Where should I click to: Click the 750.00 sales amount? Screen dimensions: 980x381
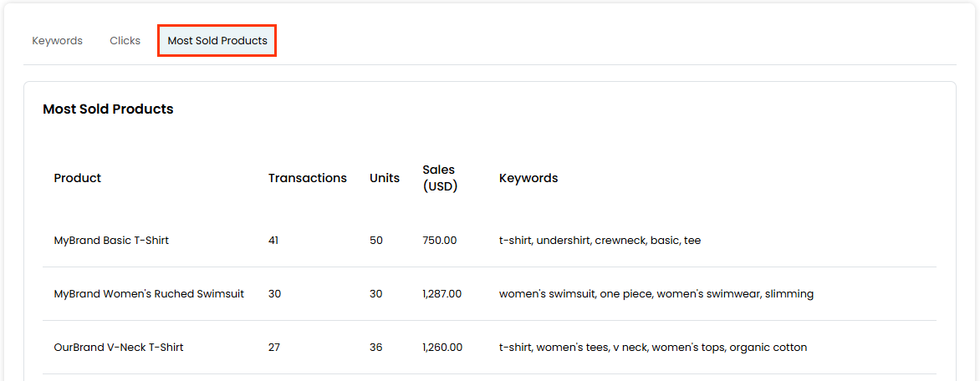click(440, 241)
